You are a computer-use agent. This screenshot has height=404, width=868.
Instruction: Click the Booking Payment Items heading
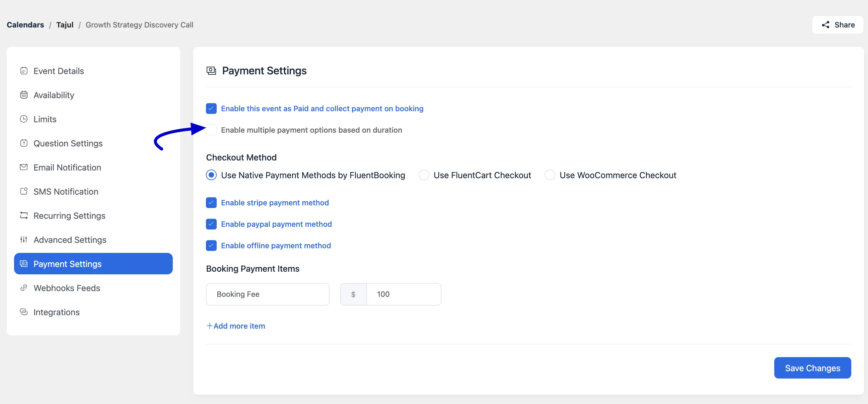(x=253, y=269)
